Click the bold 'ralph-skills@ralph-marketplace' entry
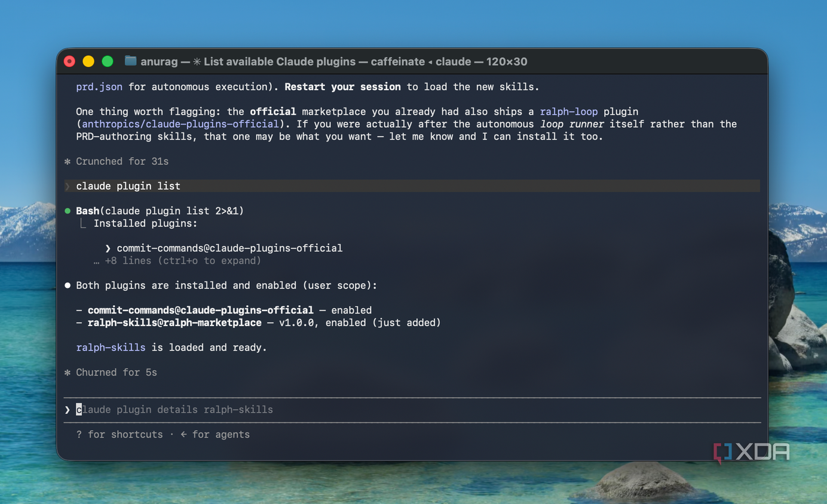 click(174, 323)
